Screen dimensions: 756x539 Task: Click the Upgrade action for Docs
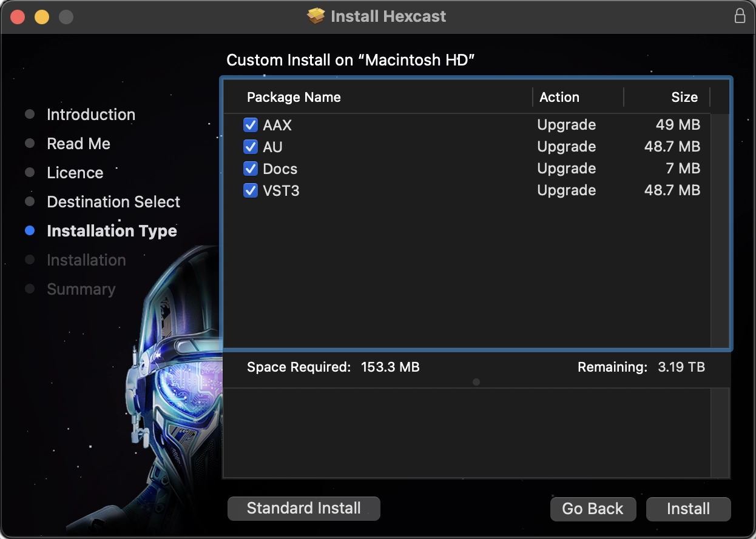click(x=566, y=169)
